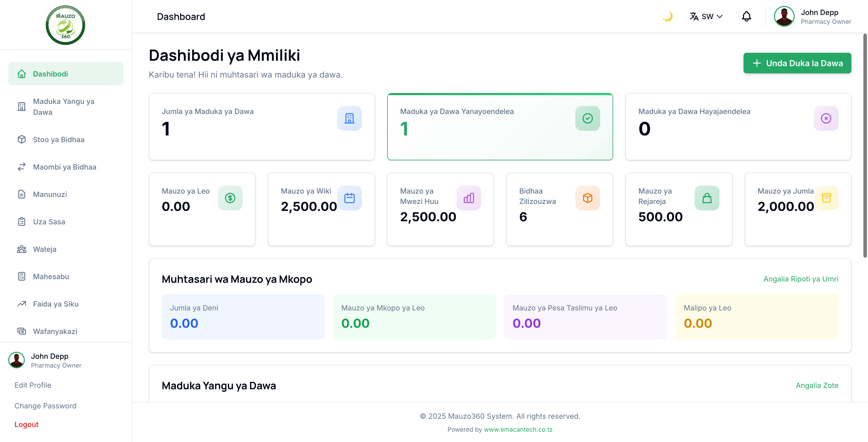This screenshot has height=442, width=868.
Task: Click the Maombi ya Bidhaa transfer icon
Action: point(21,167)
